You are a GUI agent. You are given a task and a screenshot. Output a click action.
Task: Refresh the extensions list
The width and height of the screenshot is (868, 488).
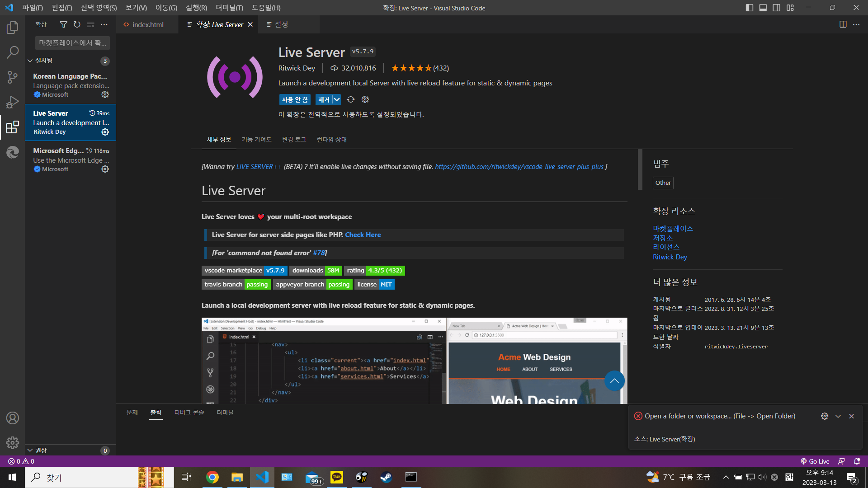(x=77, y=24)
